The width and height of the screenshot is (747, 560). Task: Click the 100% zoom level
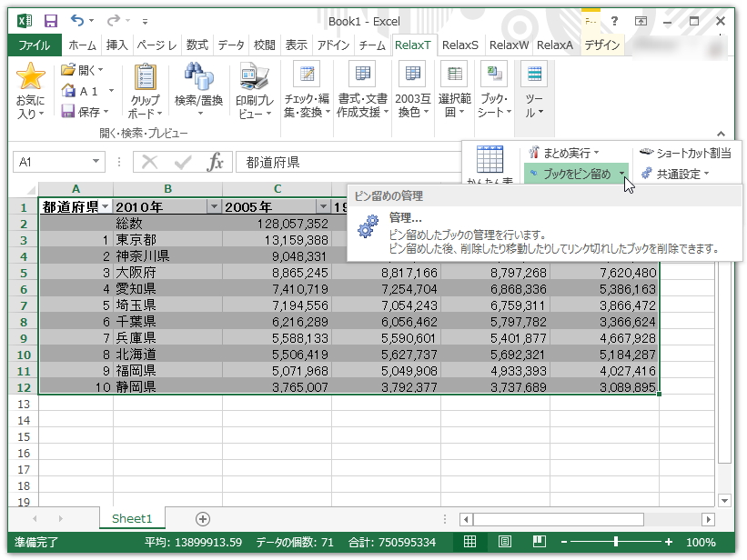click(x=701, y=542)
